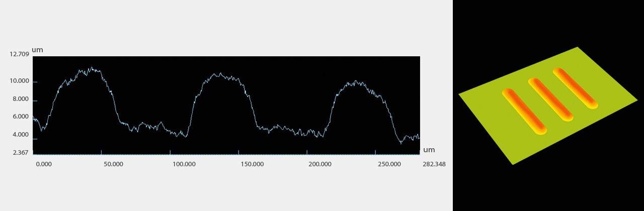Select the 2.367 minimum height label

[21, 152]
